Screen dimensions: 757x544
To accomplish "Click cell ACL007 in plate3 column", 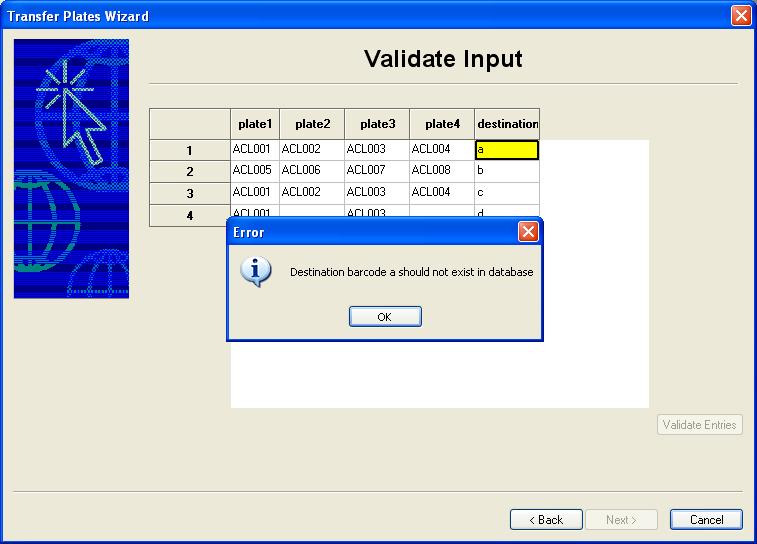I will [x=377, y=171].
